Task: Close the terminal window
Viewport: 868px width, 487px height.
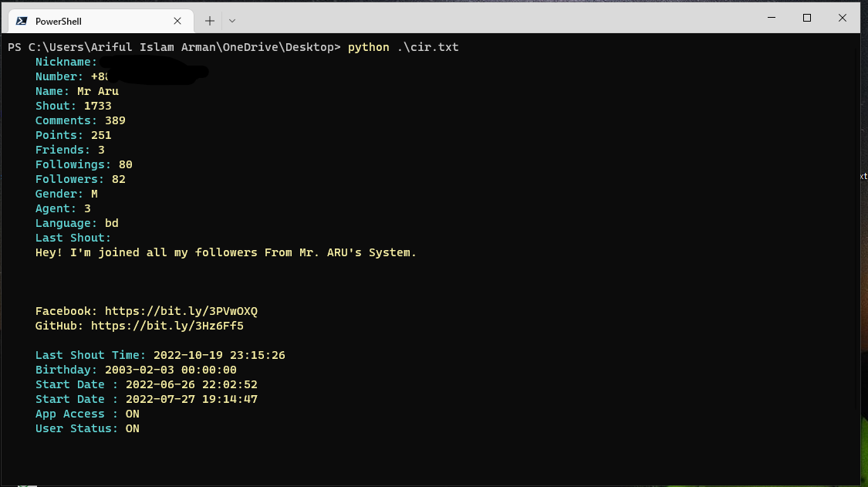Action: 842,18
